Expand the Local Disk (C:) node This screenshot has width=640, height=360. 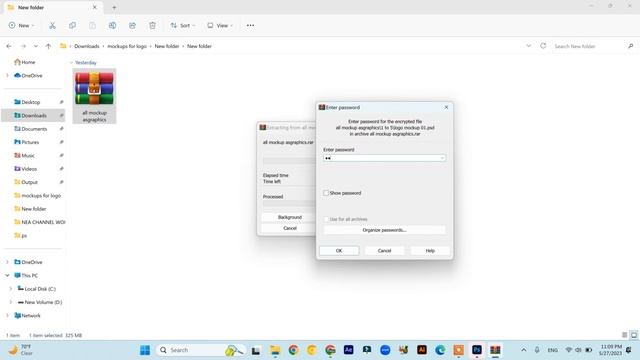pos(11,289)
